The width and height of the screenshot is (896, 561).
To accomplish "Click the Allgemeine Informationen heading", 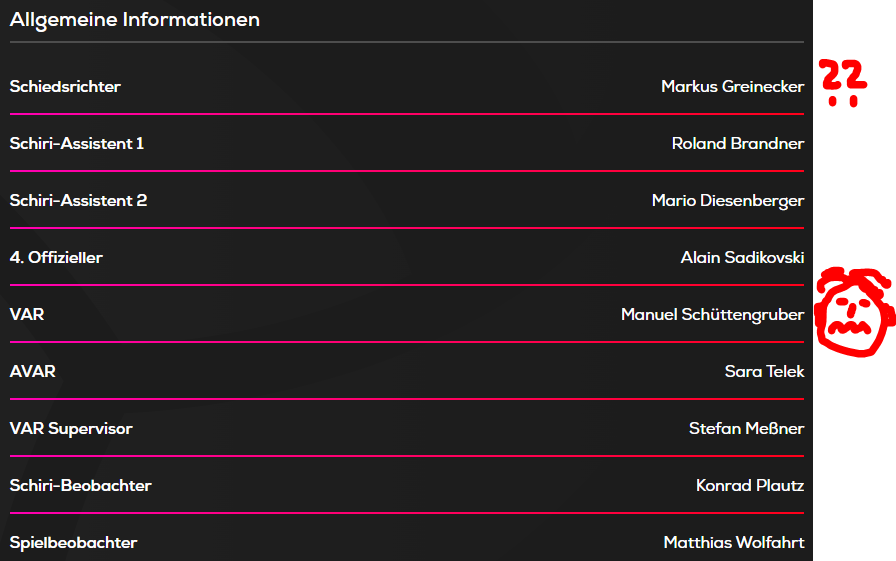I will 135,20.
